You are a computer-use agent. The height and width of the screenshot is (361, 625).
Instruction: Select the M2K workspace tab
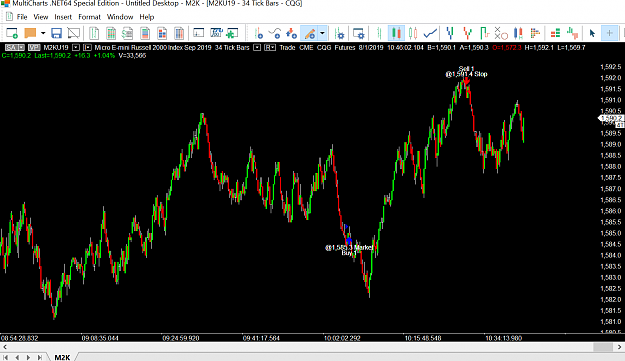[62, 357]
